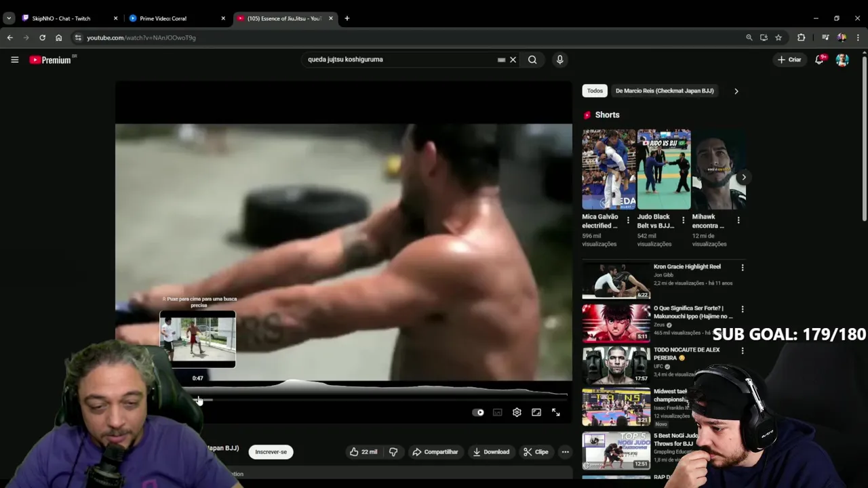Show next Shorts with the arrow
This screenshot has height=488, width=868.
[x=743, y=178]
